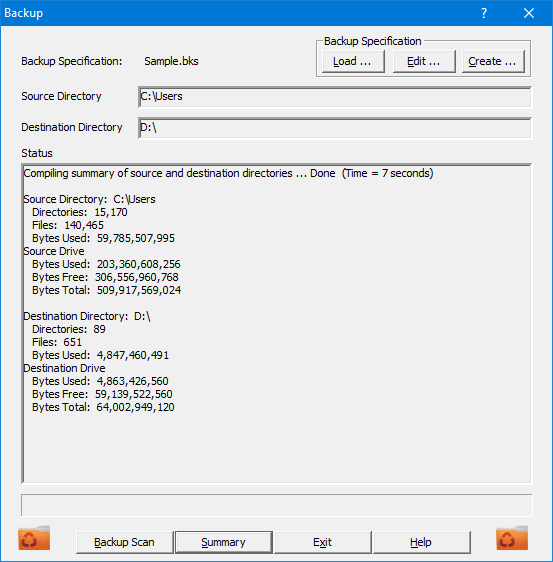Screen dimensions: 553x562
Task: Click the destination drive Bytes Free 59,139,522,560 line
Action: pos(102,394)
